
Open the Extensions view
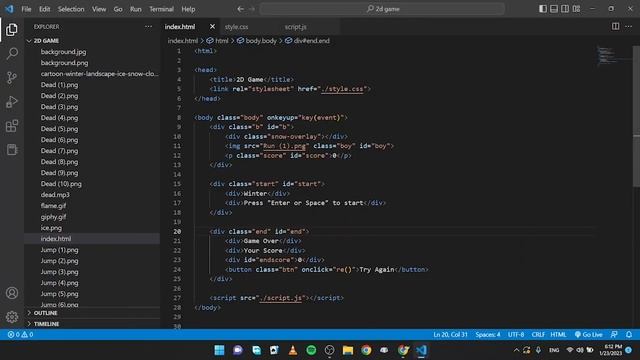(x=12, y=126)
